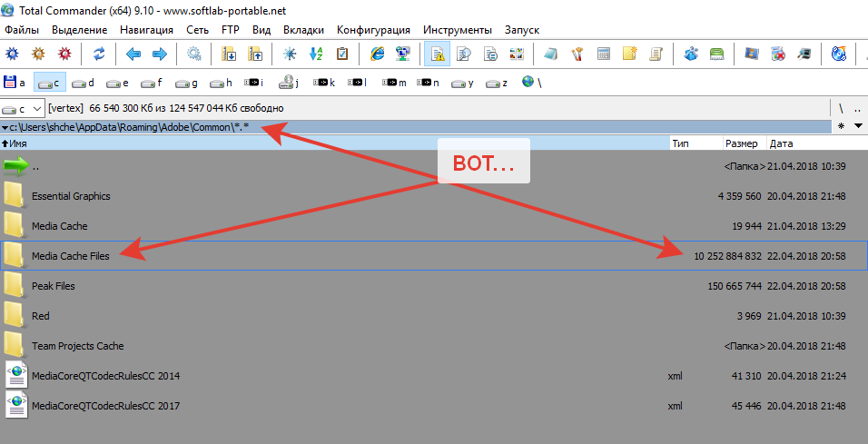The height and width of the screenshot is (444, 868).
Task: Go to parent directory double-dot button
Action: [857, 109]
